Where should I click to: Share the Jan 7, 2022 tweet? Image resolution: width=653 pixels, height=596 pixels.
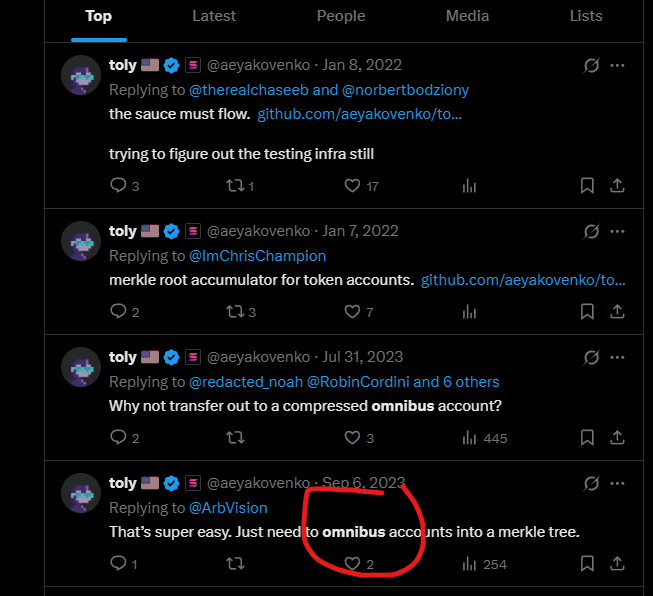pos(617,312)
